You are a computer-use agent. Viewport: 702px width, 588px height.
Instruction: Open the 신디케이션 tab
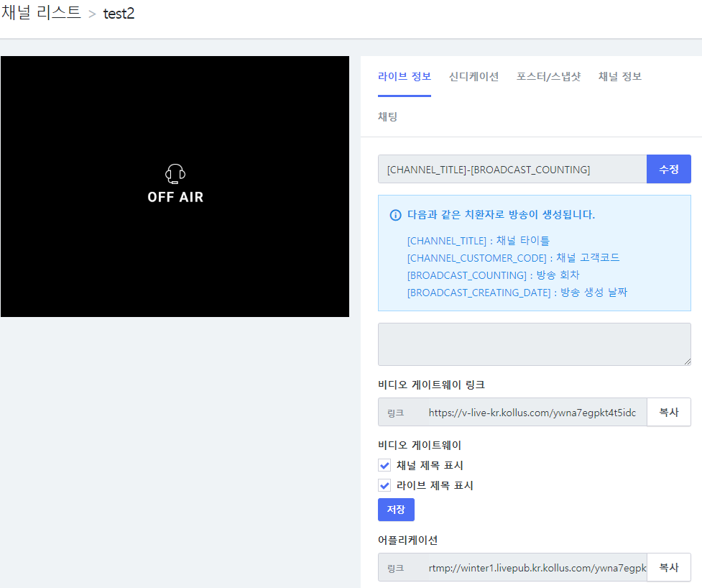coord(474,77)
